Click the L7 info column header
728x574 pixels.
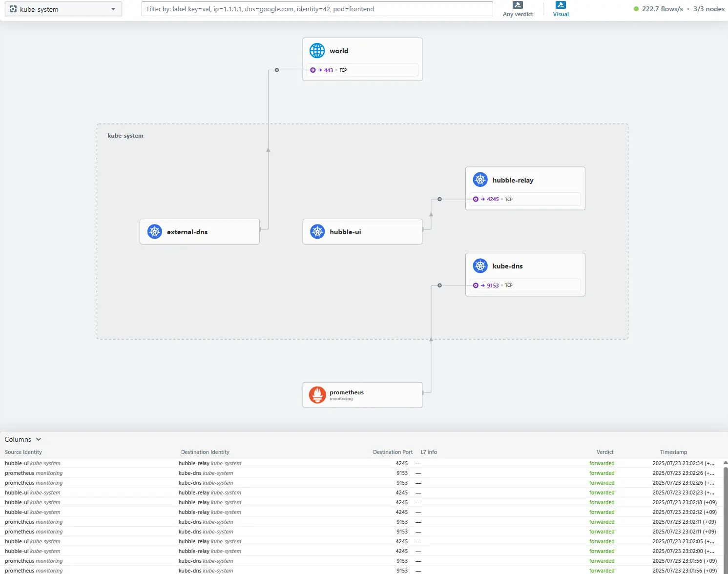(429, 452)
